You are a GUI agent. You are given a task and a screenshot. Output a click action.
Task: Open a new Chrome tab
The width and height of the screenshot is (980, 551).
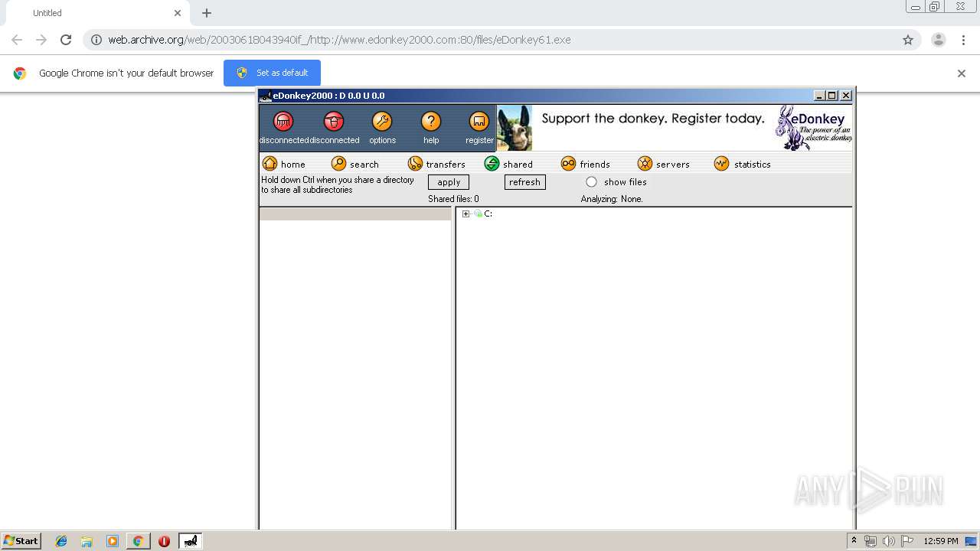207,13
